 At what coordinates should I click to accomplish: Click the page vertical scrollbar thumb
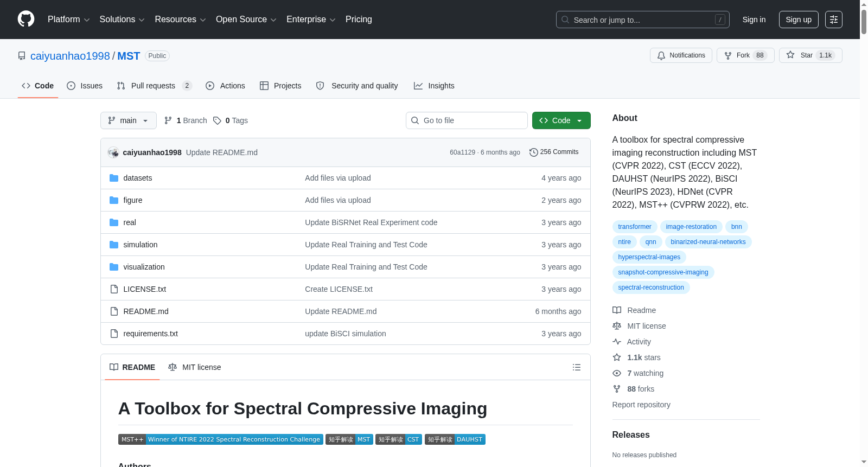(864, 22)
